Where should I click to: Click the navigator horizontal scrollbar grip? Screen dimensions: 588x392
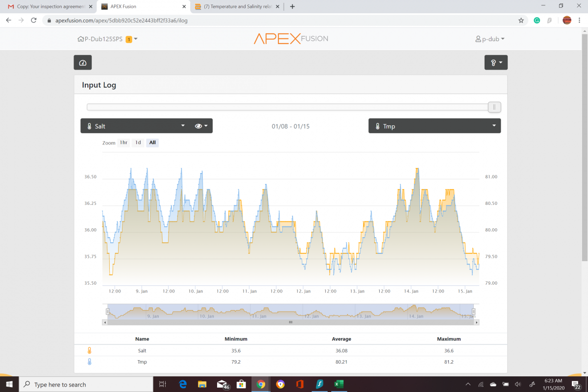click(x=291, y=322)
